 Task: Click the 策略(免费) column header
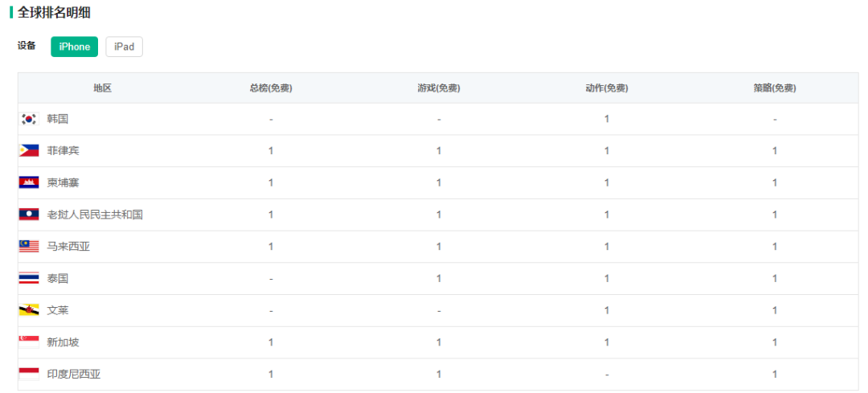pos(775,88)
